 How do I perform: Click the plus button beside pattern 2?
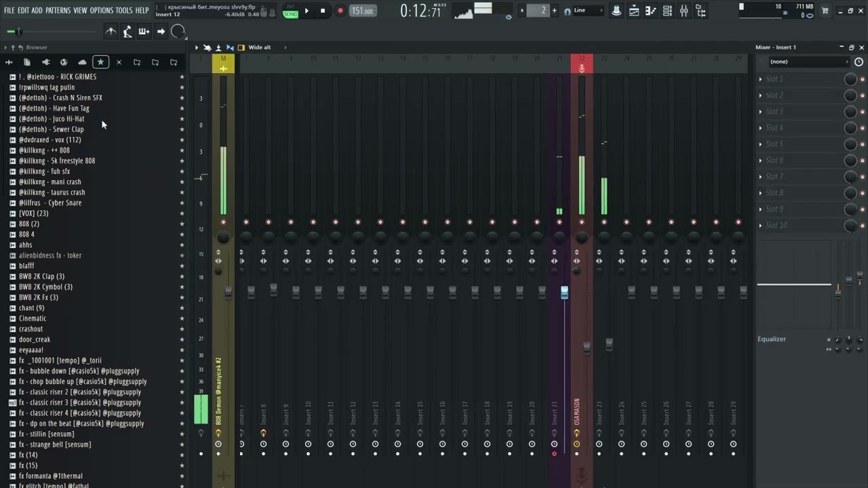pyautogui.click(x=554, y=11)
